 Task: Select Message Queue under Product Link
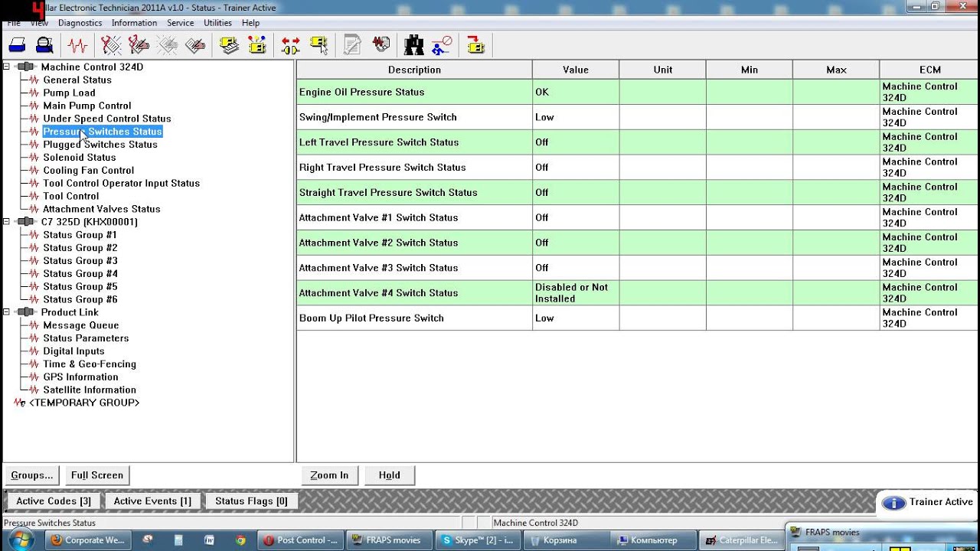click(x=81, y=325)
